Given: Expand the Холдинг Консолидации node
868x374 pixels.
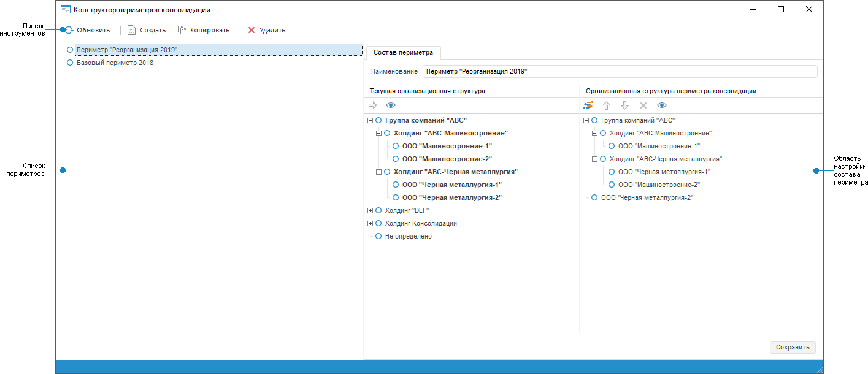Looking at the screenshot, I should (370, 223).
